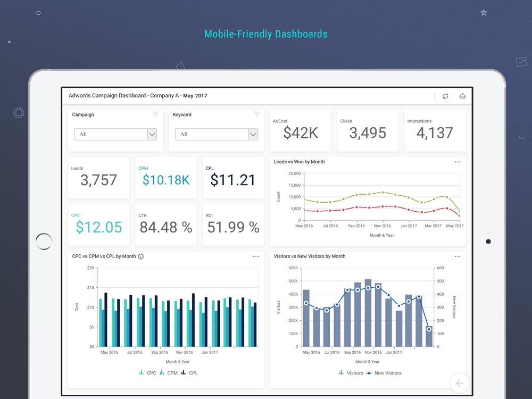The image size is (532, 399).
Task: Click 'CPC vs CPM vs CPL by Month' title
Action: 104,256
